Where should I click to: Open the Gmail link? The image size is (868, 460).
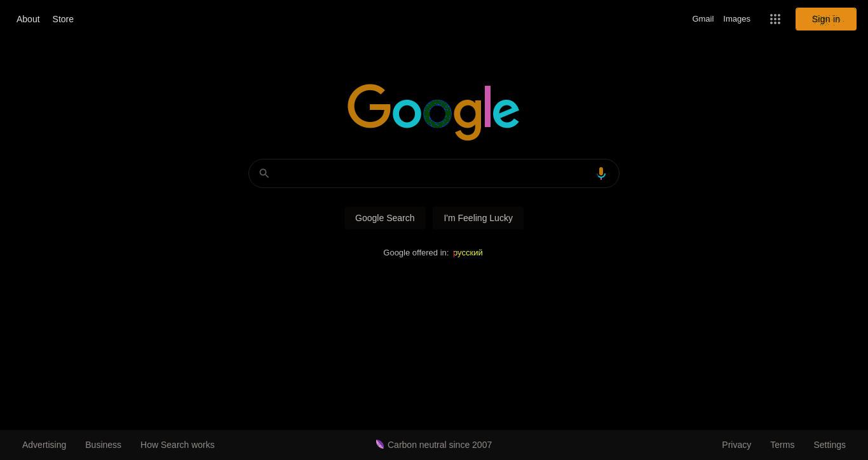(x=703, y=19)
